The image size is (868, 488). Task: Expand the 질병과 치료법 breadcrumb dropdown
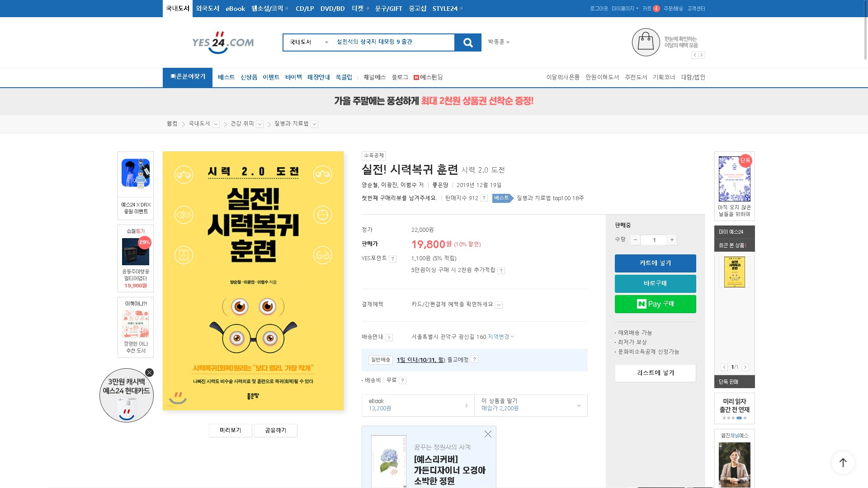[x=315, y=124]
